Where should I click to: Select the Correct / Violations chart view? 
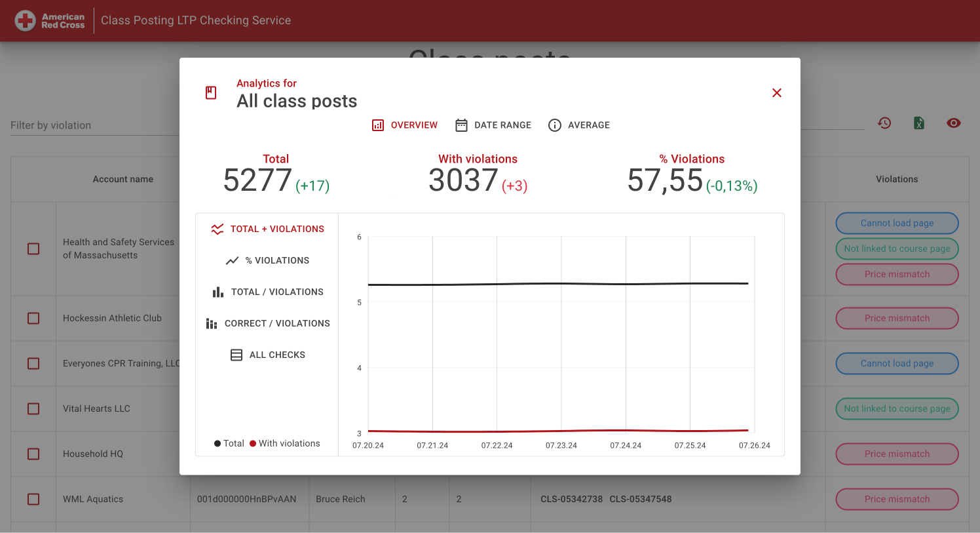click(267, 323)
